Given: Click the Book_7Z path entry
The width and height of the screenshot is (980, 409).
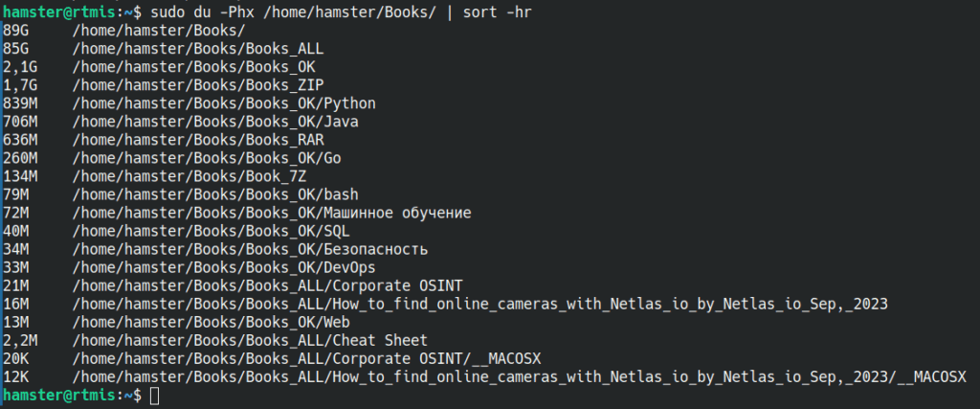Looking at the screenshot, I should click(x=189, y=176).
